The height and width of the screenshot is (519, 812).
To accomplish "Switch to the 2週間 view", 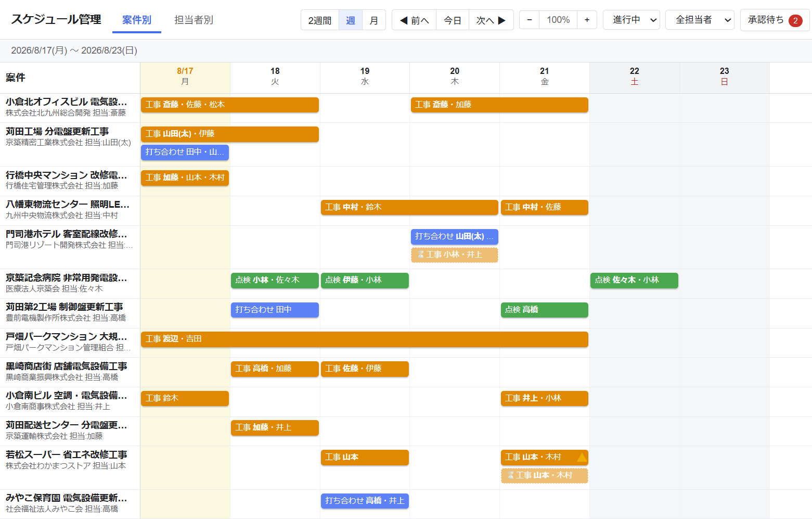I will [x=320, y=20].
